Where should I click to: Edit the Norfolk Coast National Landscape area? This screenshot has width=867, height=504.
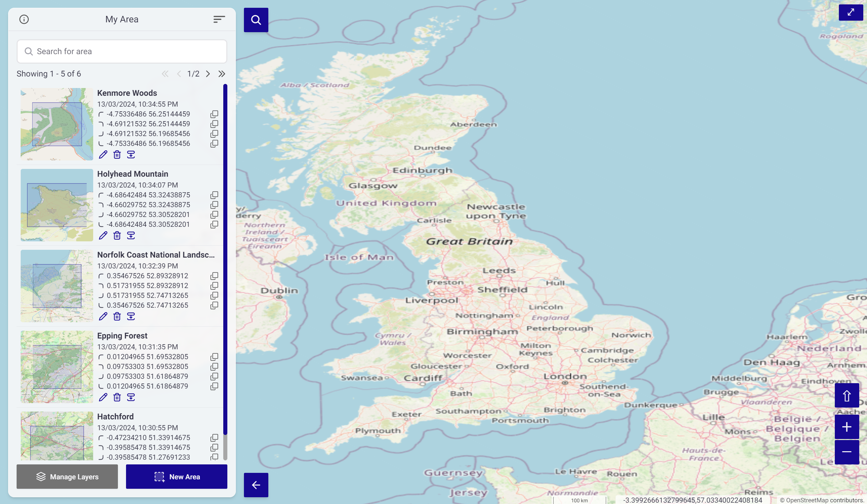point(103,316)
